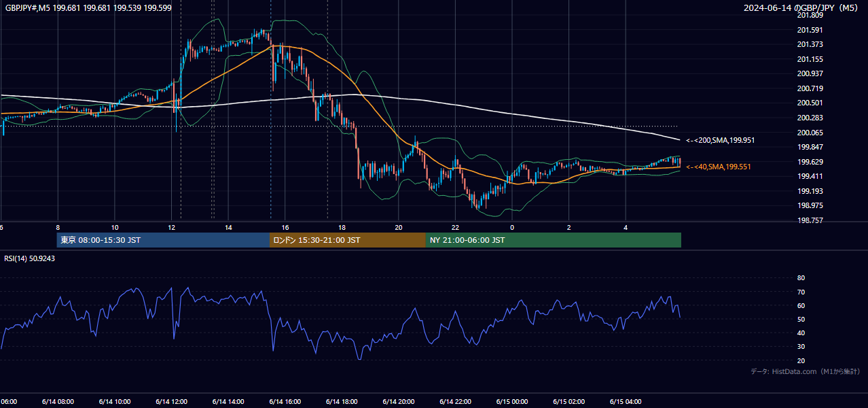Click the RSI scale value 80

801,278
